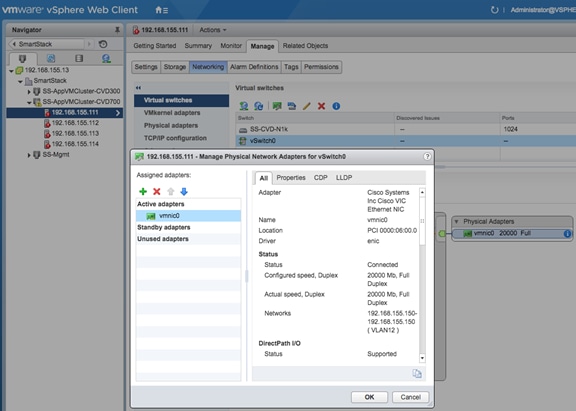The height and width of the screenshot is (411, 576).
Task: Open Monitor tab
Action: (x=231, y=46)
